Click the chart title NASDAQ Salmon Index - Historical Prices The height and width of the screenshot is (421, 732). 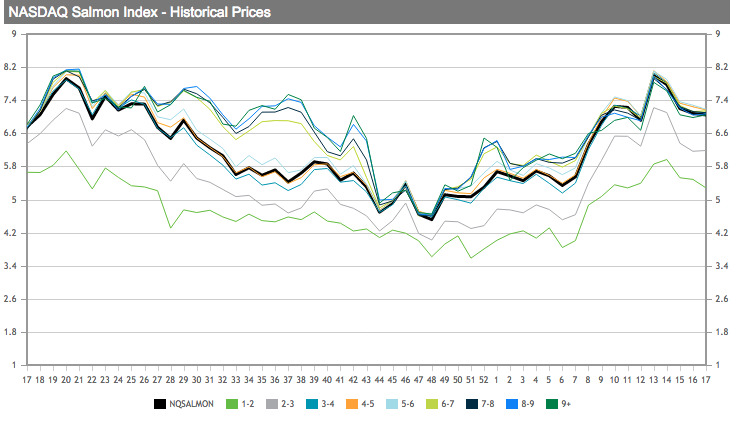pos(140,12)
